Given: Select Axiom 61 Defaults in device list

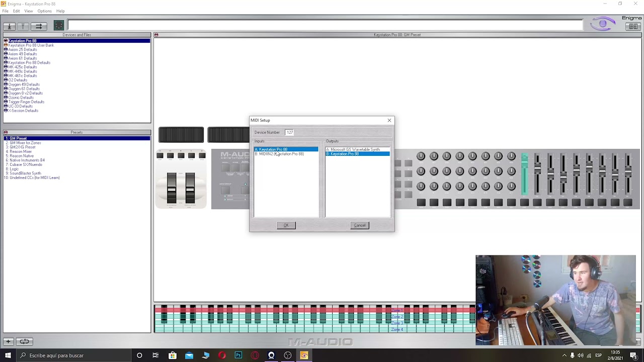Looking at the screenshot, I should click(23, 58).
